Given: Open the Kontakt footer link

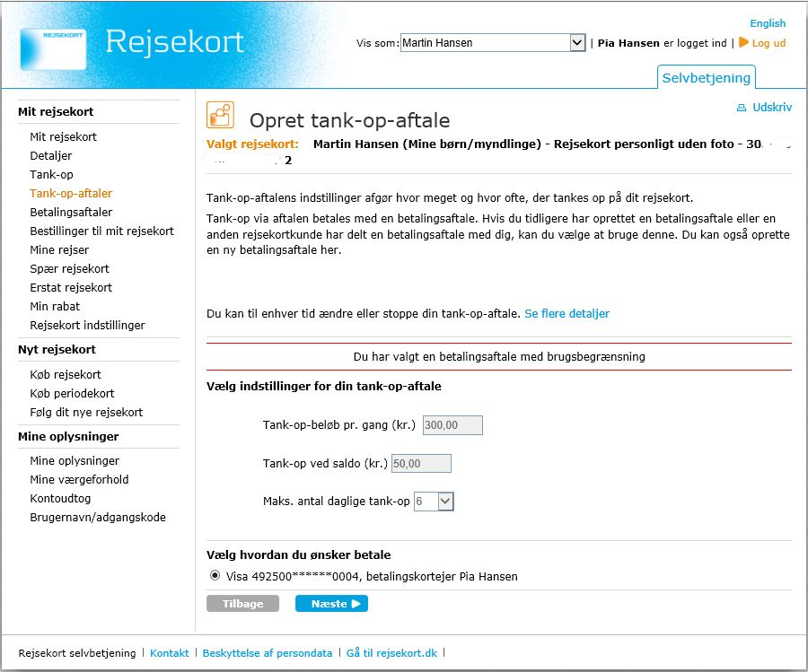Looking at the screenshot, I should coord(170,653).
